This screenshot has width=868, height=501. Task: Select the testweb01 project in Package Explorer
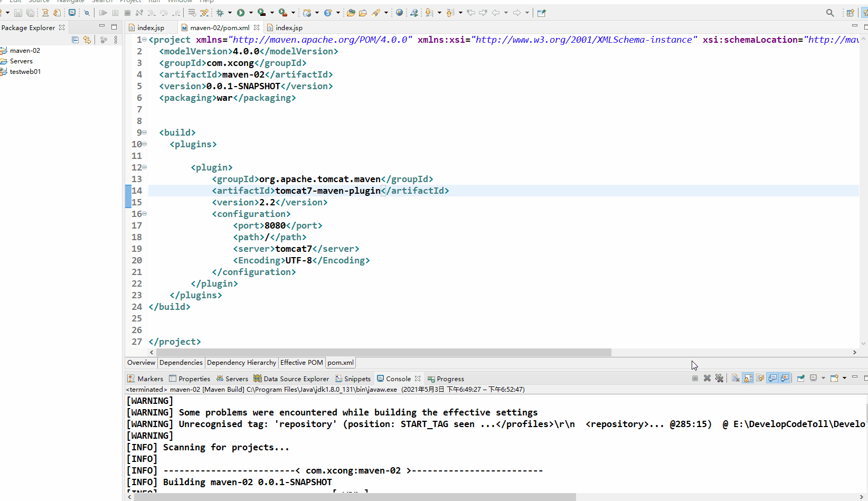click(x=25, y=72)
